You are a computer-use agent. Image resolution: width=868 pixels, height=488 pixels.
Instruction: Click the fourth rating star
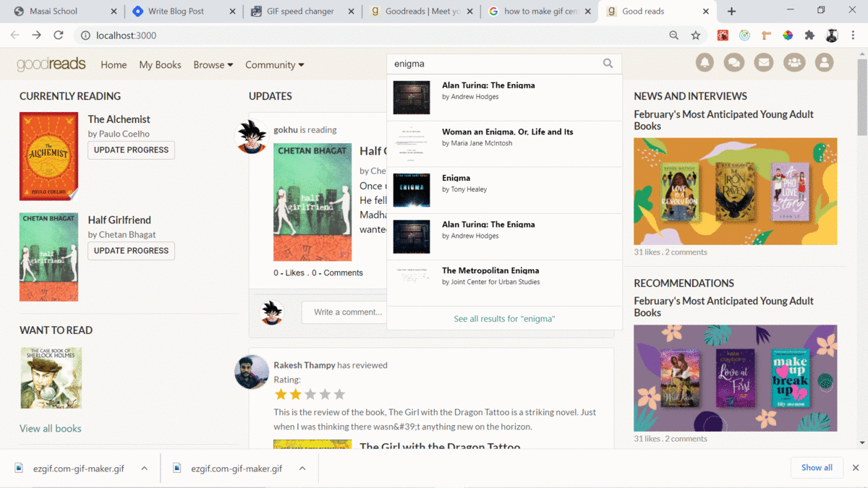325,394
